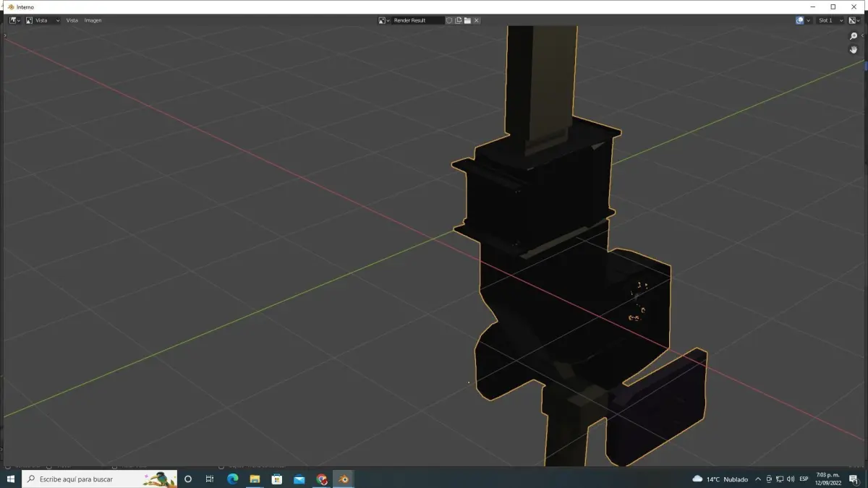The width and height of the screenshot is (868, 488).
Task: Click the Render Result name field
Action: pos(418,20)
